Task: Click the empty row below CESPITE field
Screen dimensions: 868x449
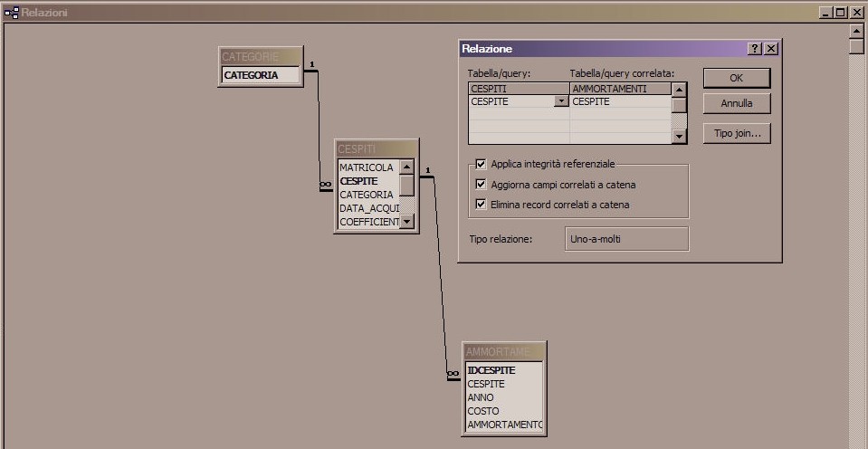Action: point(518,115)
